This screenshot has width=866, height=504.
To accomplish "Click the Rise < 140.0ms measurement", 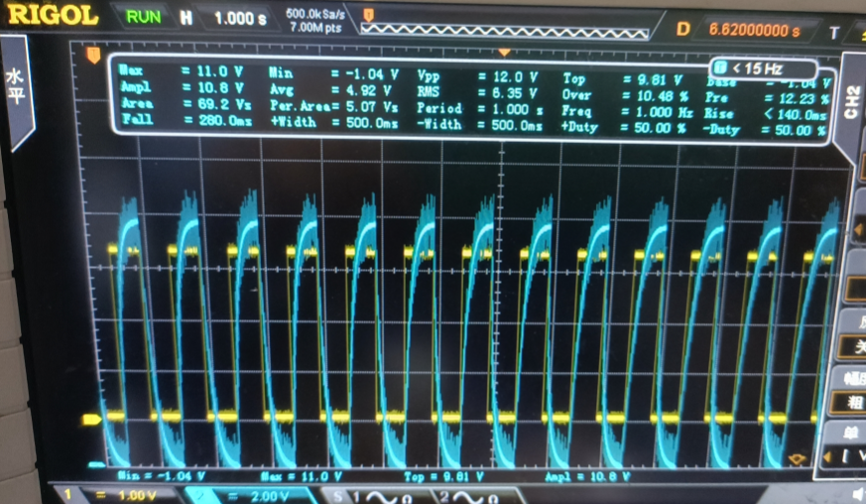I will [x=766, y=114].
